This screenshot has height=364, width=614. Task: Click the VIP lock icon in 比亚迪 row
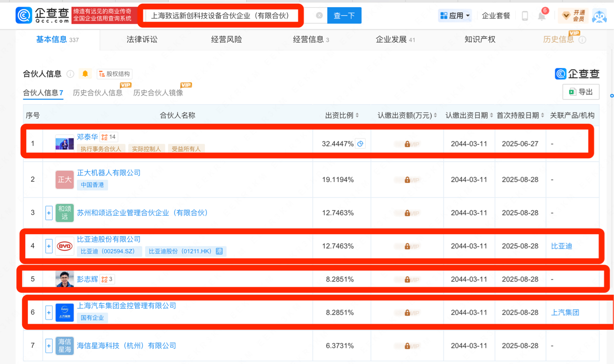point(407,246)
